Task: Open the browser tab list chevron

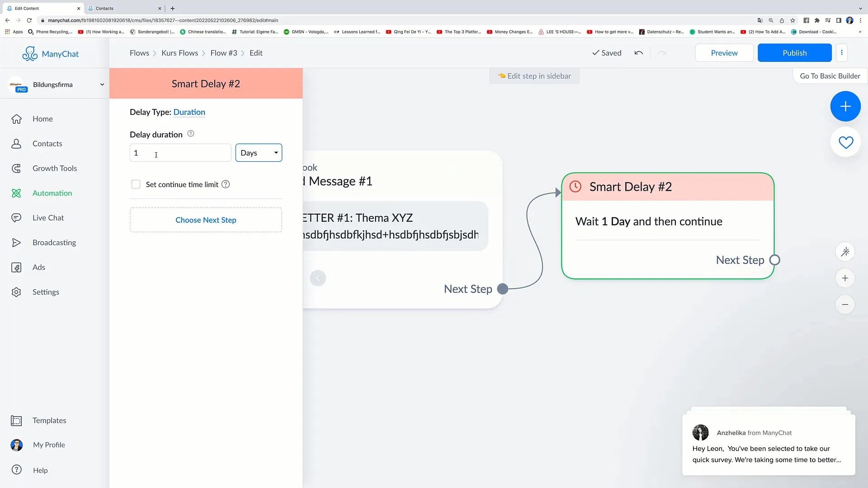Action: coord(860,8)
